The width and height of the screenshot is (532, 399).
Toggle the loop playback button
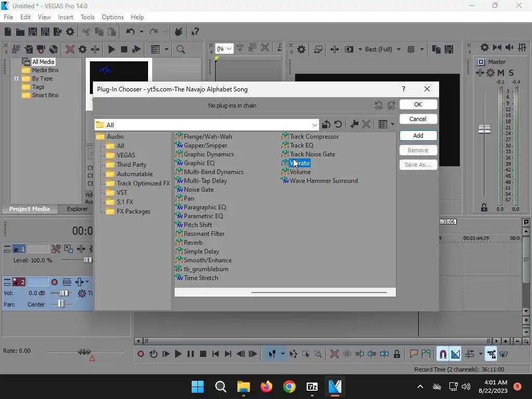click(x=153, y=354)
